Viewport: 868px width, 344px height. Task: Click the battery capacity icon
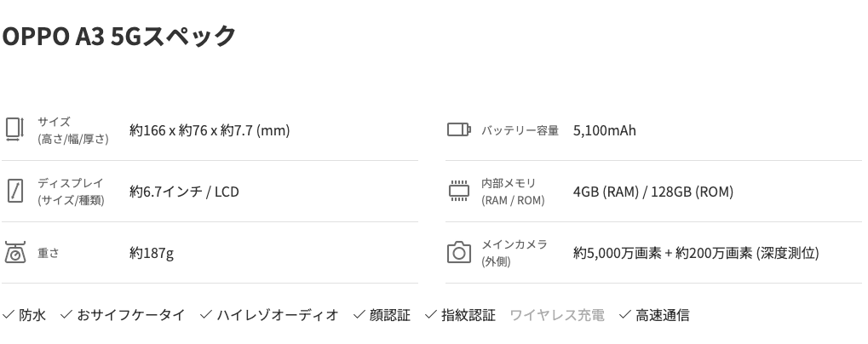[x=459, y=129]
